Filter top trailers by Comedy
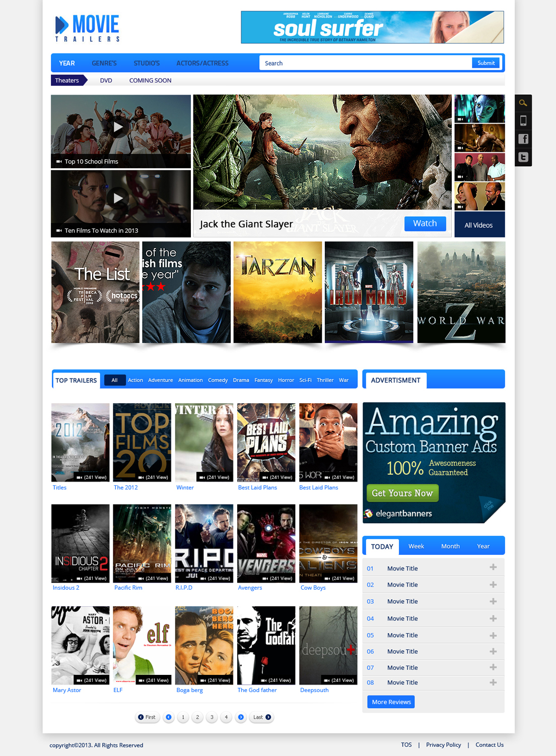This screenshot has height=756, width=556. [x=218, y=380]
